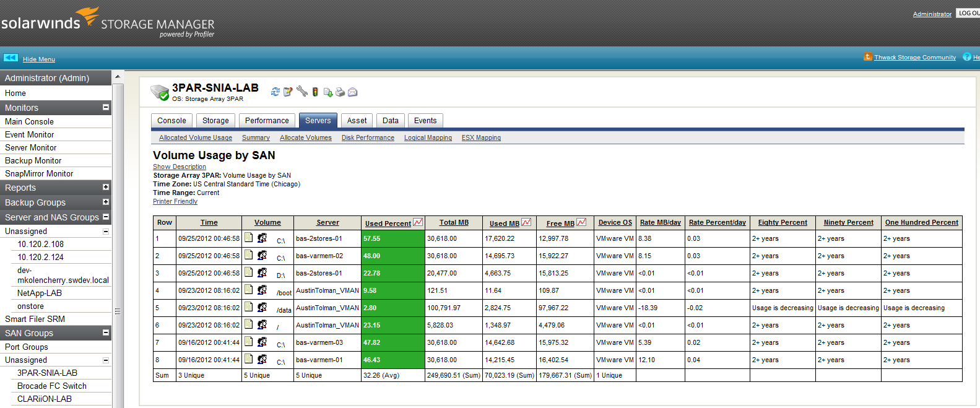
Task: Switch to the Console tab
Action: (x=171, y=121)
